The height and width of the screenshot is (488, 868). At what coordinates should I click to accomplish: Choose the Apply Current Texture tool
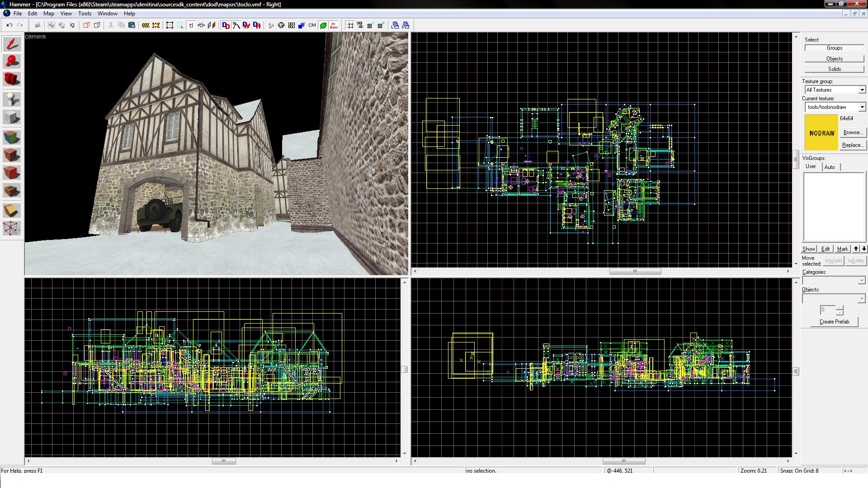click(12, 155)
